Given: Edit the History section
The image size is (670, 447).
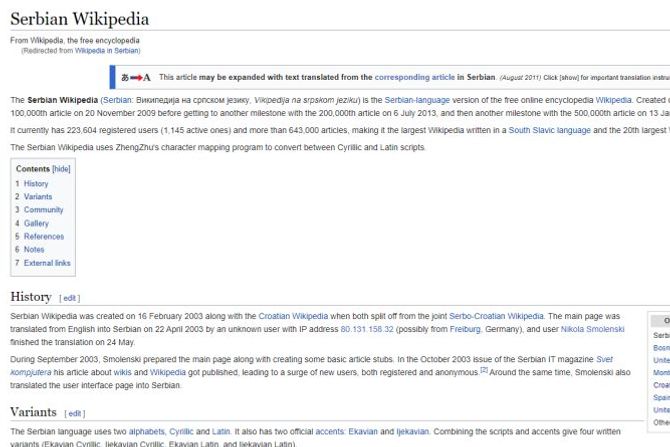Looking at the screenshot, I should (70, 298).
